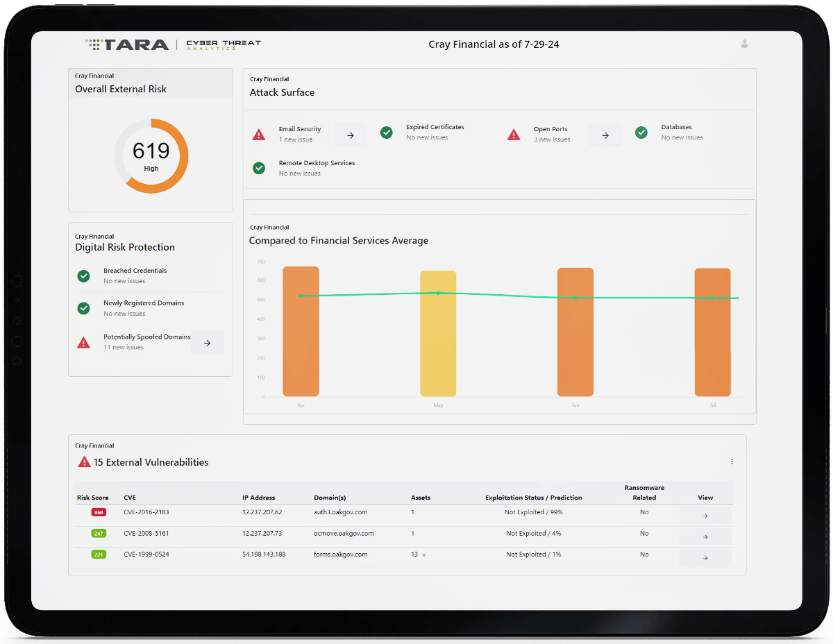Screen dimensions: 833x644
Task: Click domain forms.oakgov.com
Action: pyautogui.click(x=340, y=554)
